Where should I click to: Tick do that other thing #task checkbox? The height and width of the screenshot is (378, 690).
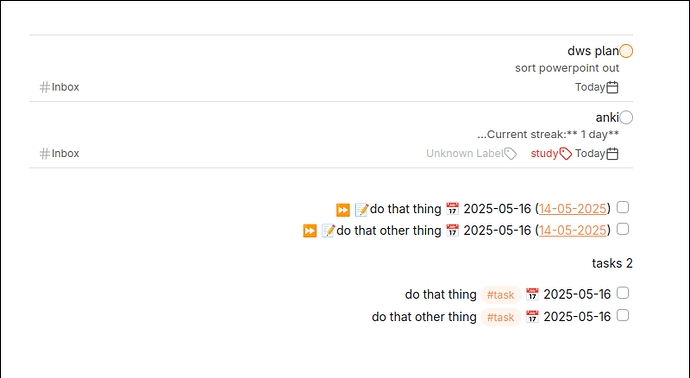(x=623, y=316)
